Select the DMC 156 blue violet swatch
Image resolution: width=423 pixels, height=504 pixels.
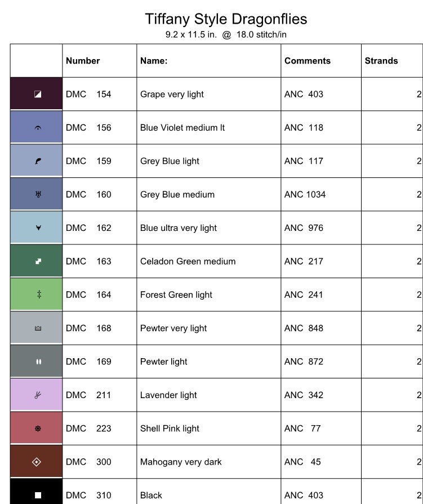click(36, 127)
